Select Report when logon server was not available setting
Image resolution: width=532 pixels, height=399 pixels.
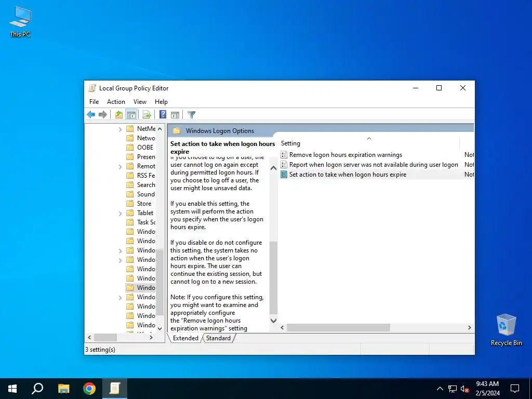click(x=374, y=165)
